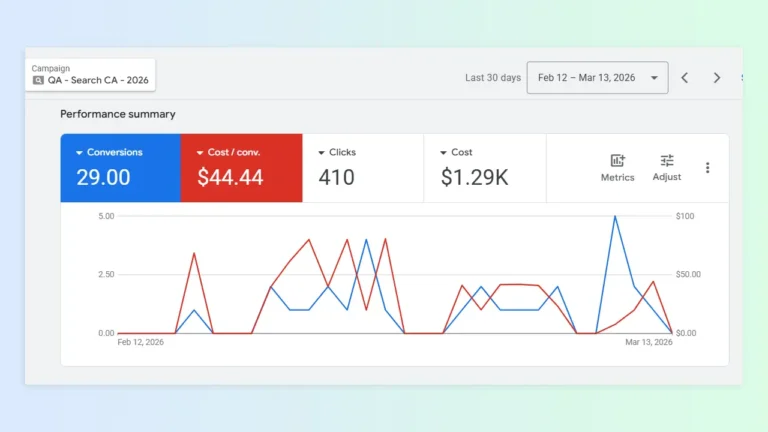Viewport: 768px width, 432px height.
Task: Click the Performance summary heading
Action: 118,114
